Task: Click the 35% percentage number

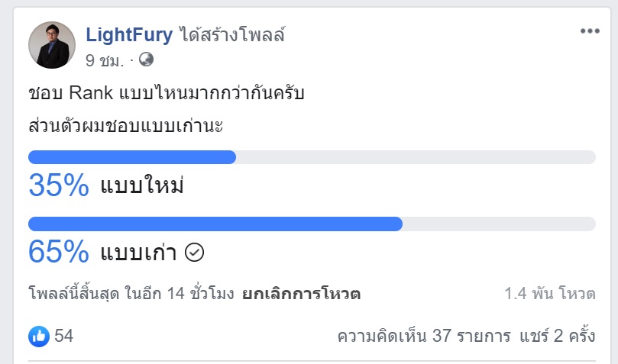Action: click(59, 186)
